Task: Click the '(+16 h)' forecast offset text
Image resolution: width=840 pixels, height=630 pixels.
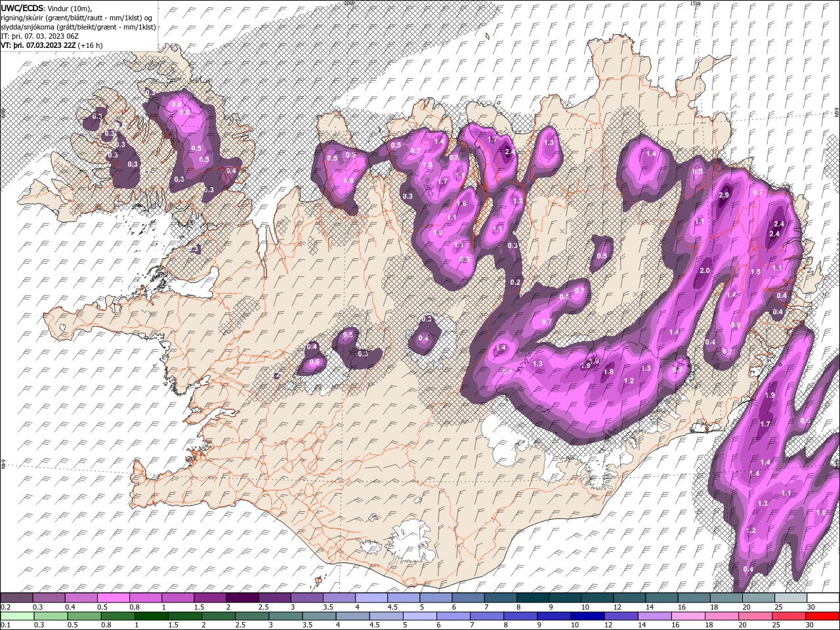Action: (x=91, y=45)
